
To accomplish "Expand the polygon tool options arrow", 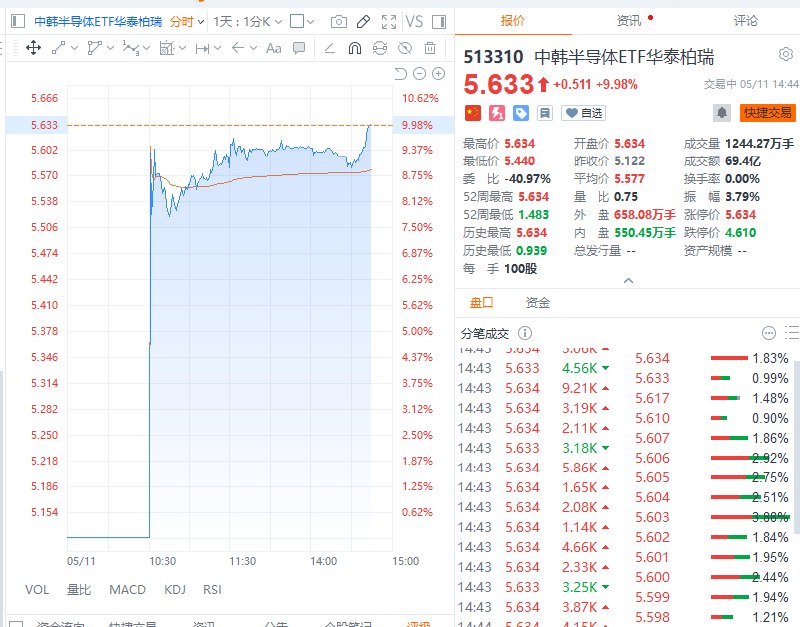I will (110, 48).
